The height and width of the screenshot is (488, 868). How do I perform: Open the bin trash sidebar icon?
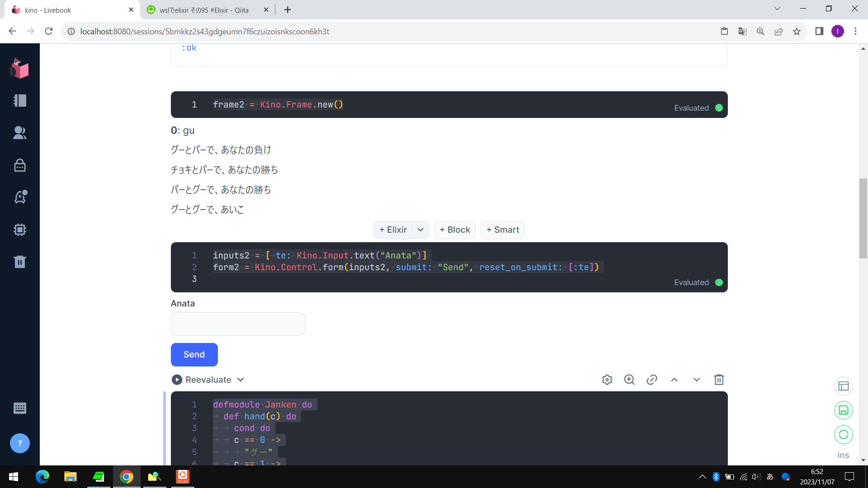pos(20,262)
